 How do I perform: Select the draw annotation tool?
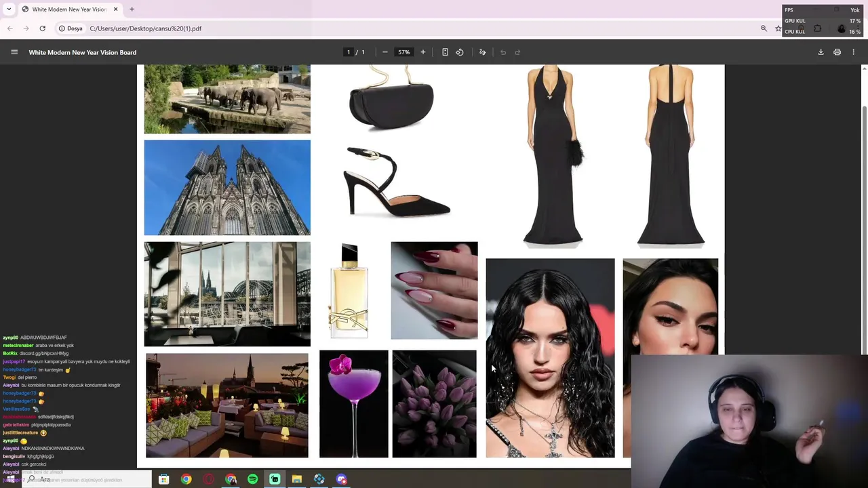pyautogui.click(x=483, y=52)
